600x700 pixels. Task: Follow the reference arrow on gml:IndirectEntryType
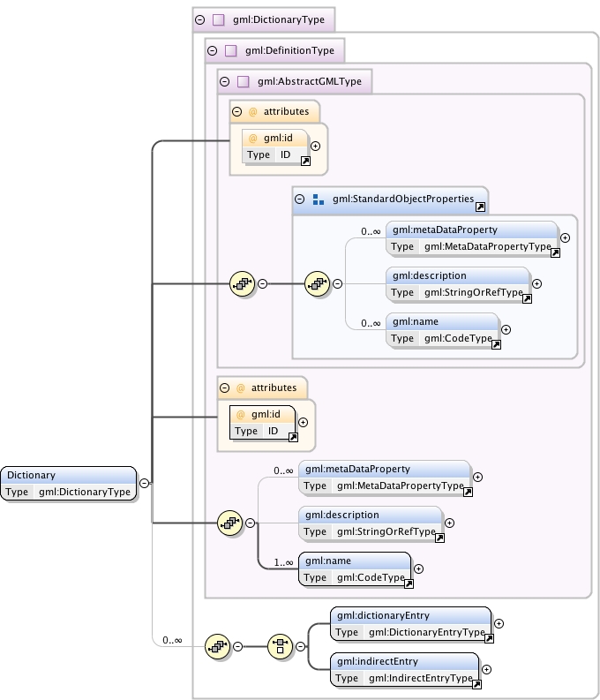pos(476,684)
